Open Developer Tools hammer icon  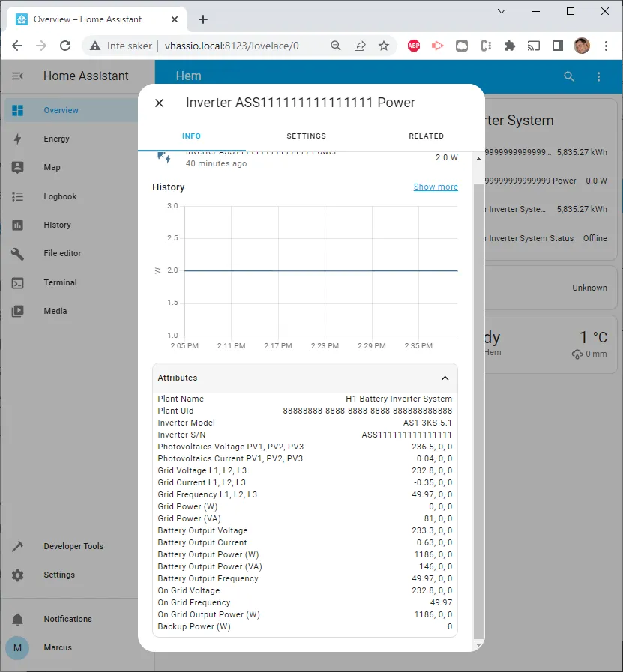(x=17, y=546)
